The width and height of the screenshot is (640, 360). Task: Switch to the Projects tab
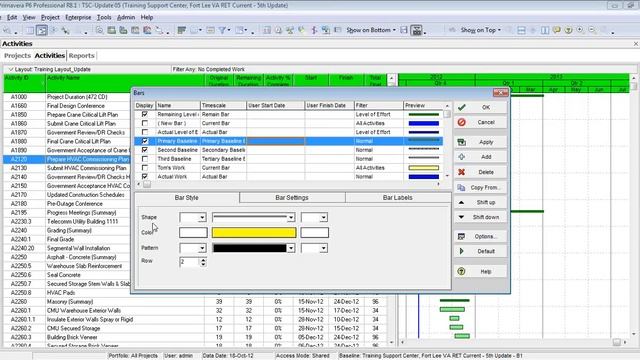click(x=17, y=56)
